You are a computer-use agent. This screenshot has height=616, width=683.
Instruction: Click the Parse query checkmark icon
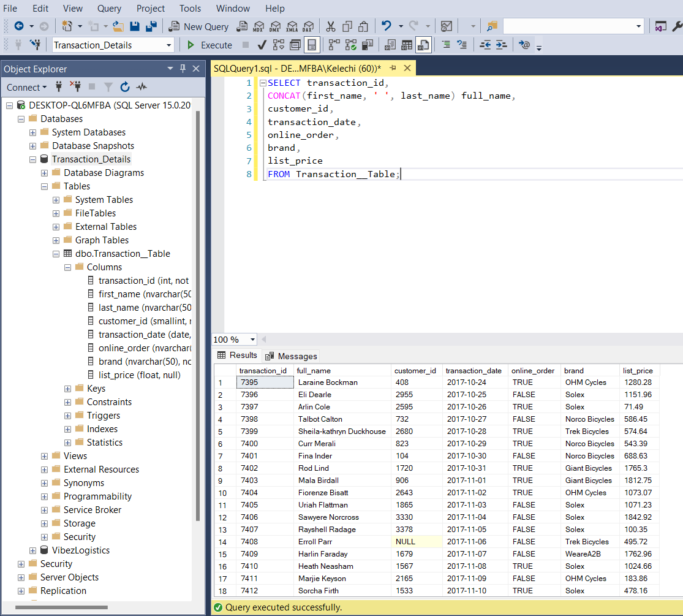(x=262, y=45)
